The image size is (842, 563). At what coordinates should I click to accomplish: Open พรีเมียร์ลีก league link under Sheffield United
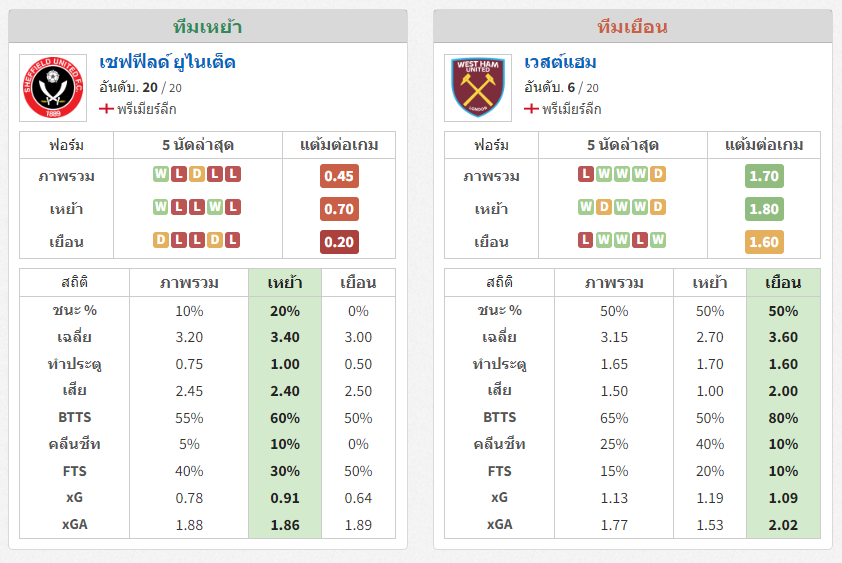[147, 109]
